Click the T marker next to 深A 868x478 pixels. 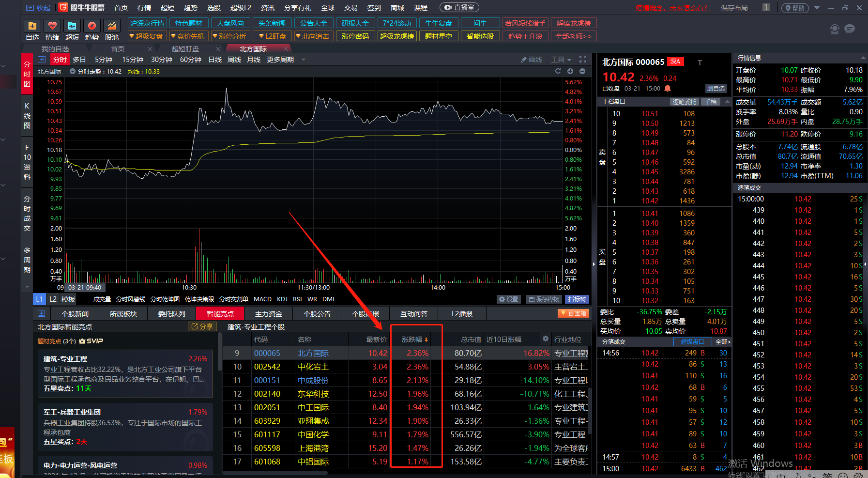pyautogui.click(x=700, y=62)
